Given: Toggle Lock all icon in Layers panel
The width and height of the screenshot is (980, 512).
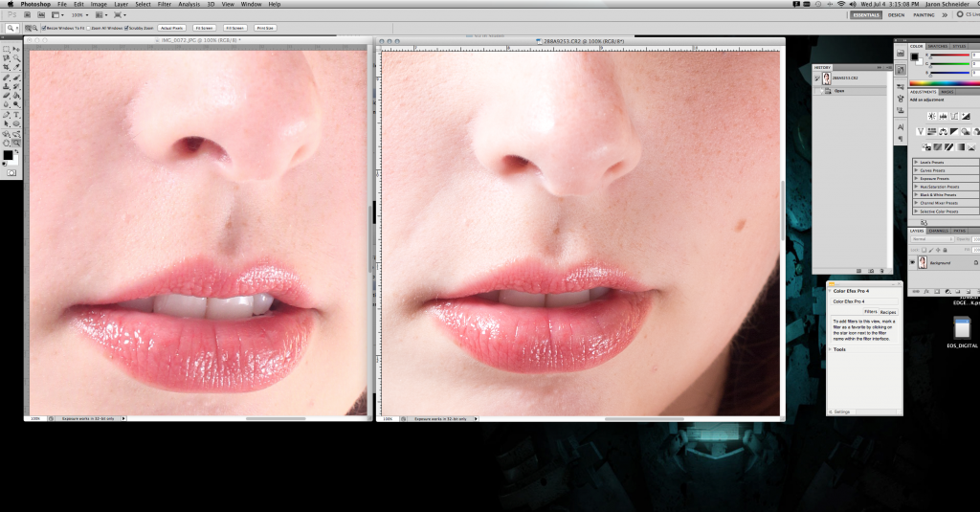Looking at the screenshot, I should pos(945,250).
